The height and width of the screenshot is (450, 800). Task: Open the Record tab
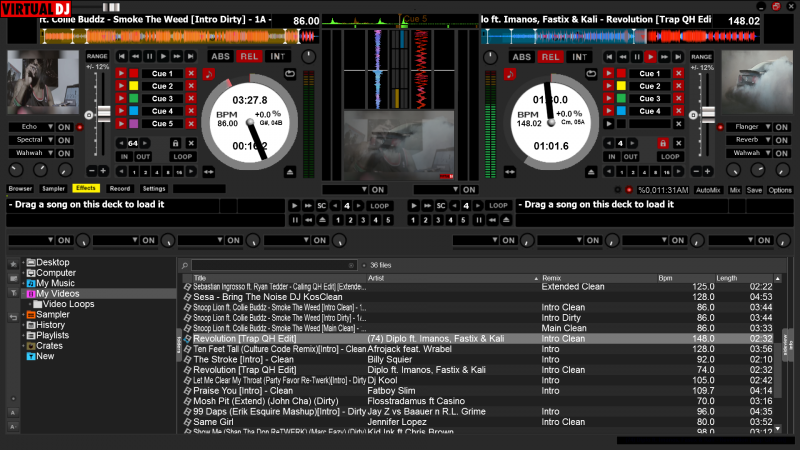click(x=120, y=188)
